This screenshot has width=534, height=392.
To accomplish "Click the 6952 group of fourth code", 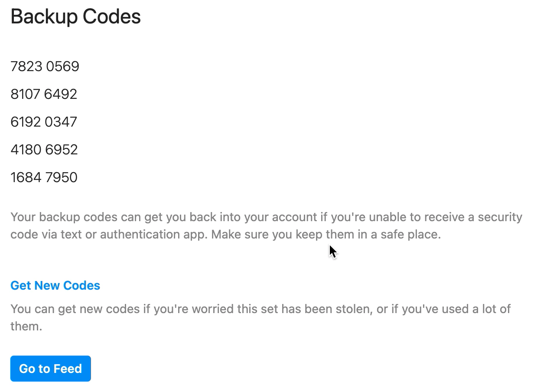I will pos(61,150).
